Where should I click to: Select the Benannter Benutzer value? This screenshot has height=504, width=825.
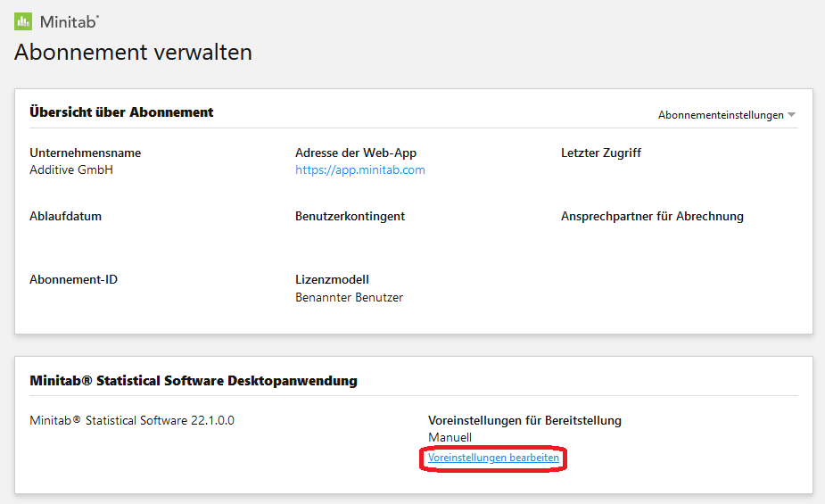click(x=350, y=297)
